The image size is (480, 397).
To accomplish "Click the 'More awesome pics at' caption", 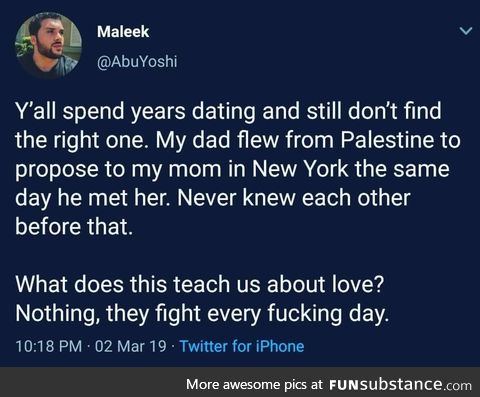I will 255,384.
